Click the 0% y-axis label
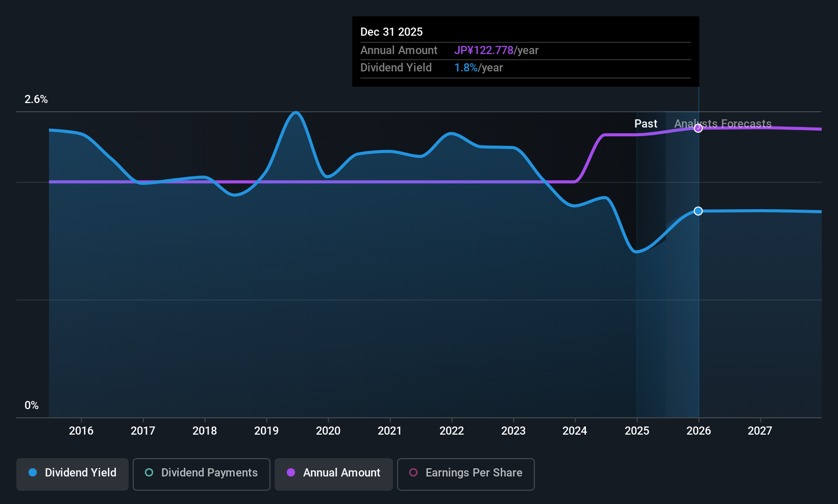This screenshot has height=504, width=838. tap(32, 406)
